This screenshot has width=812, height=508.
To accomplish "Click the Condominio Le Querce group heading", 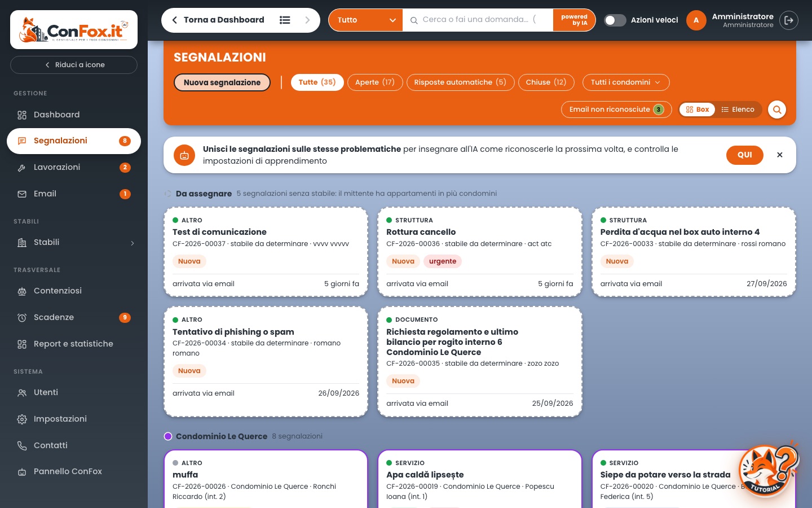I will pyautogui.click(x=222, y=436).
